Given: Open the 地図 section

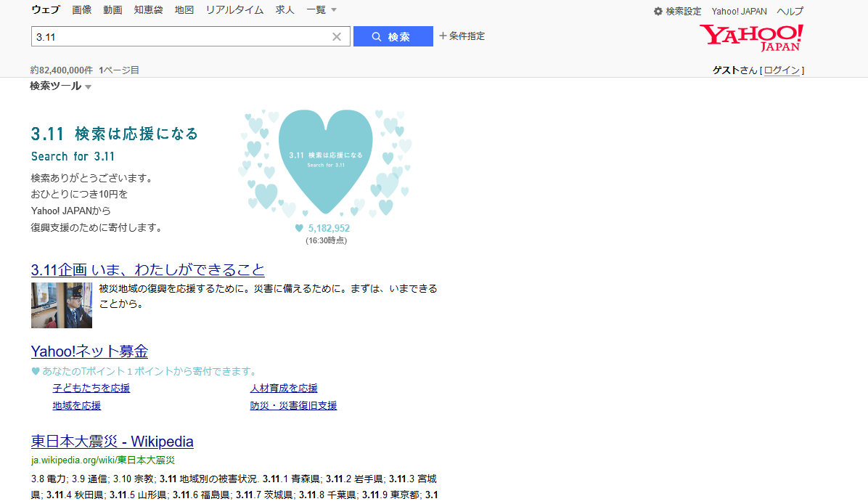Looking at the screenshot, I should [184, 9].
